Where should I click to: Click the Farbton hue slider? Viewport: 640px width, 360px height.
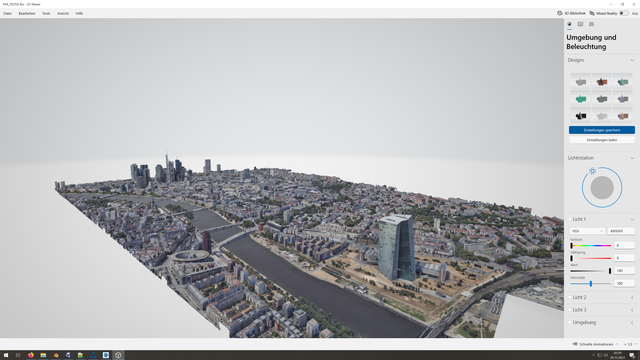591,245
